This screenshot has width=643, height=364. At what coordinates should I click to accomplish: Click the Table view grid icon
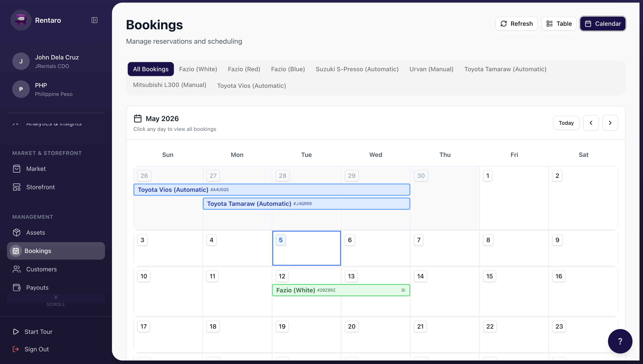tap(549, 24)
